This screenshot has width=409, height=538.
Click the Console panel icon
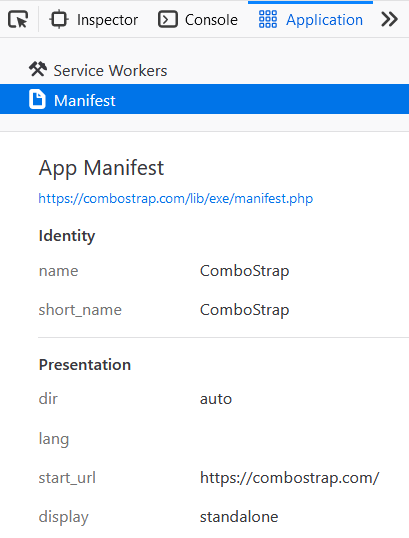click(x=168, y=19)
